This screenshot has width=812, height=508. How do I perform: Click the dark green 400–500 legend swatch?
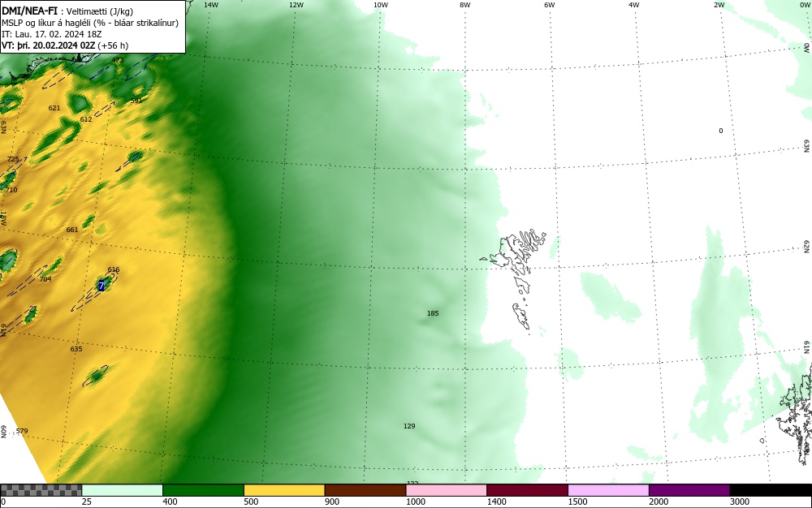coord(203,490)
